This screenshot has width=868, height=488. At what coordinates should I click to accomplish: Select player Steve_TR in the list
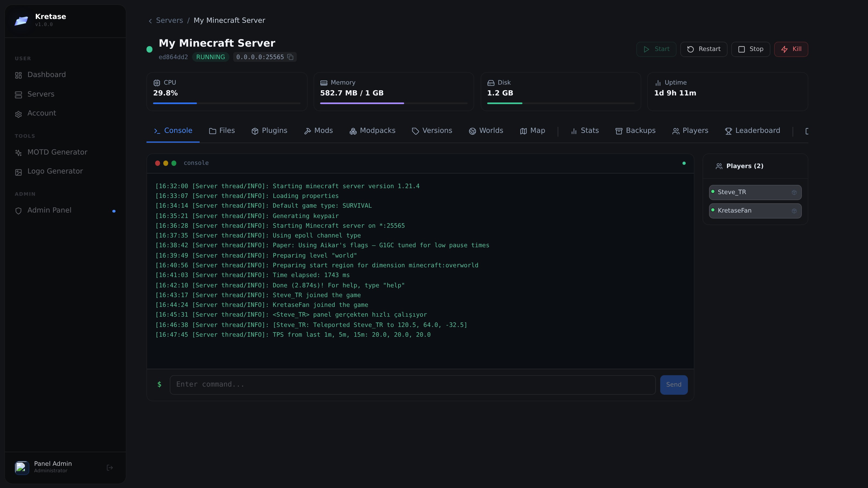755,193
